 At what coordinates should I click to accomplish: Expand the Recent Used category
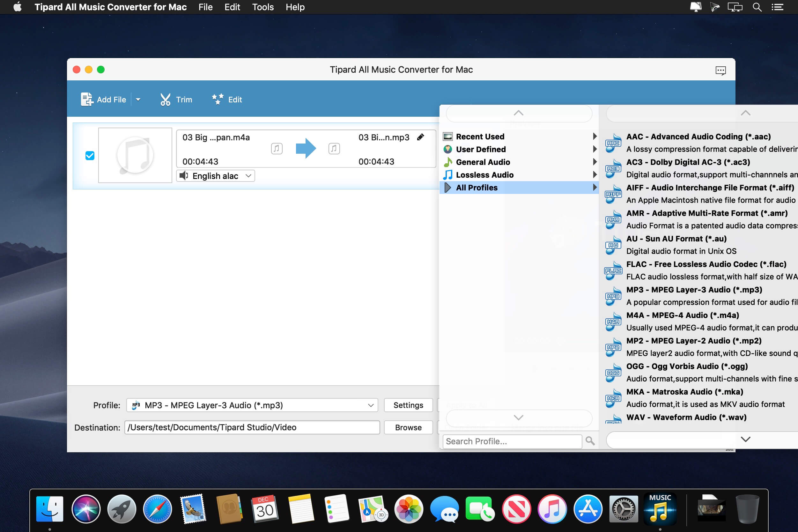pyautogui.click(x=519, y=137)
